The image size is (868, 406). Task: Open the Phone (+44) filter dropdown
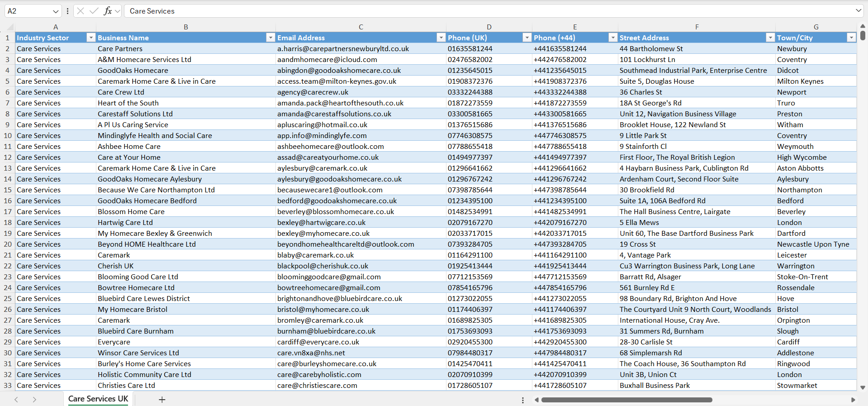[x=613, y=38]
